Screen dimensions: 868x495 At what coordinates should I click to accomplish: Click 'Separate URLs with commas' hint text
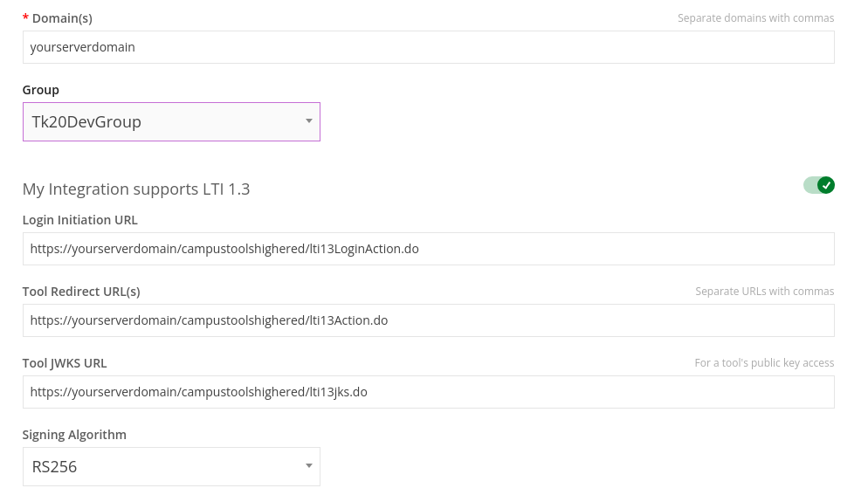tap(764, 292)
